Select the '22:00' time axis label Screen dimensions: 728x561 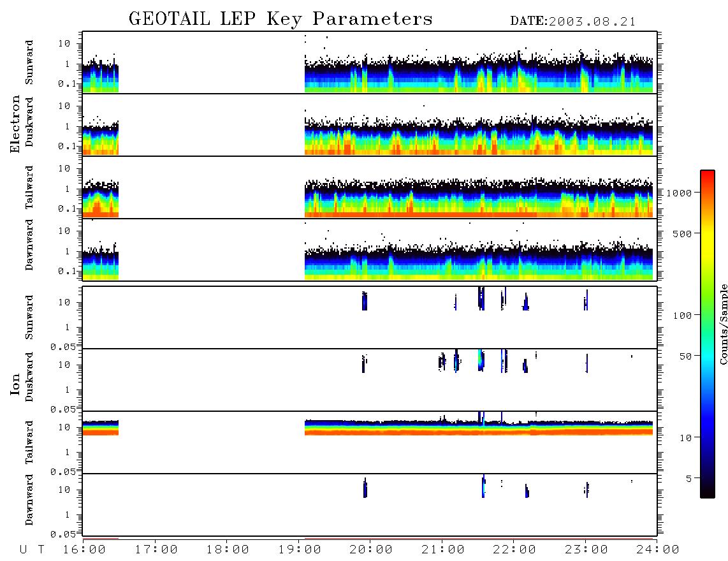pos(514,550)
